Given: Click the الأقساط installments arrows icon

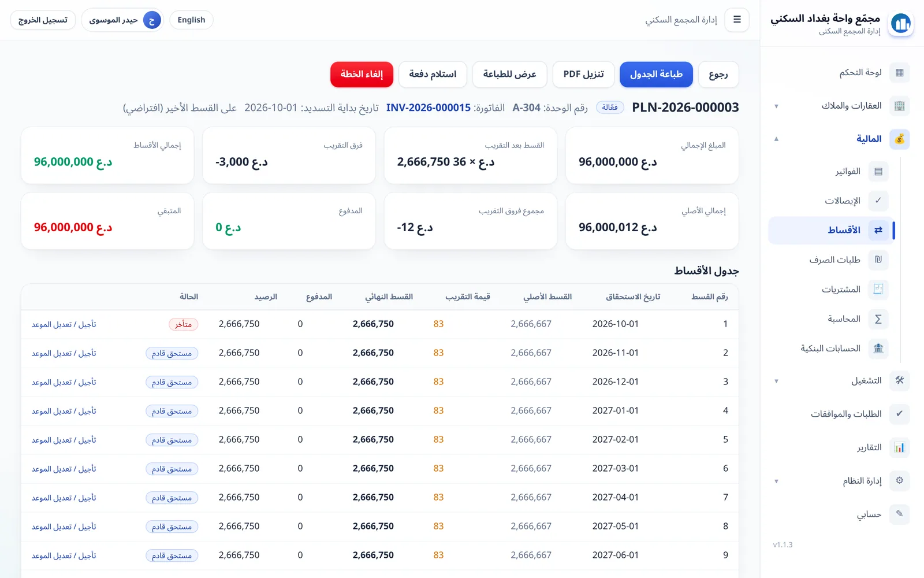Looking at the screenshot, I should [878, 230].
